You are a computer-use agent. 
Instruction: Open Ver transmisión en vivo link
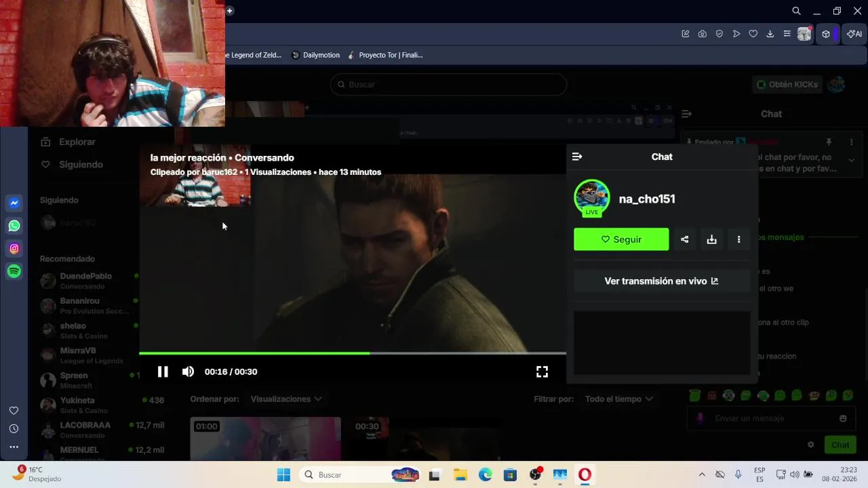662,281
